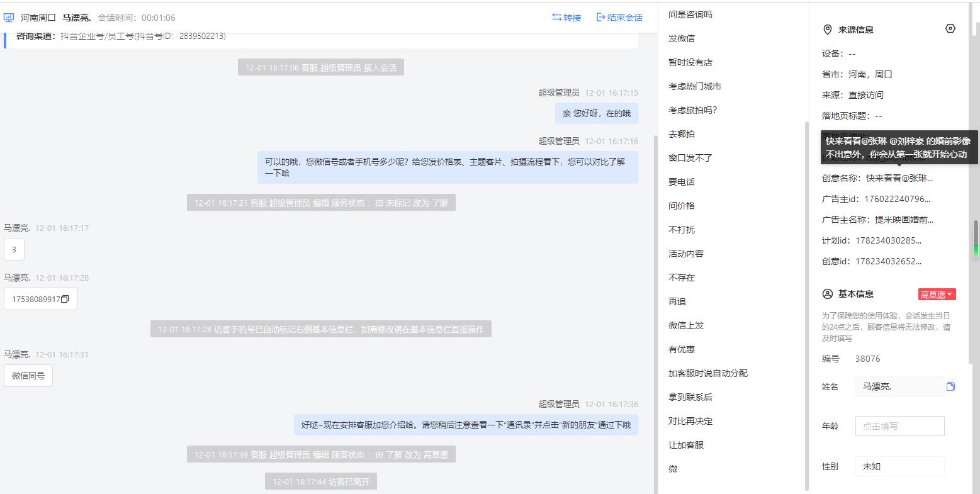Click the 省市 value 河南，周口

click(870, 74)
